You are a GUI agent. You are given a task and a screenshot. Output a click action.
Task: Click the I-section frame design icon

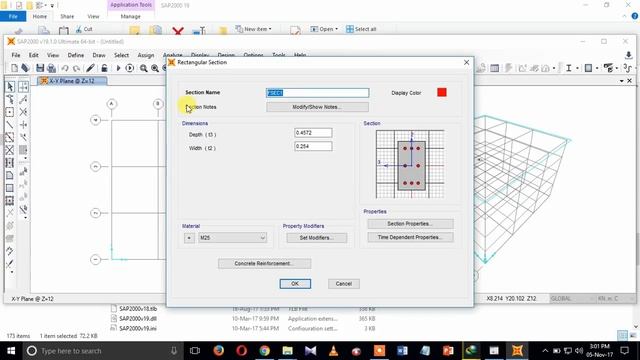click(568, 68)
